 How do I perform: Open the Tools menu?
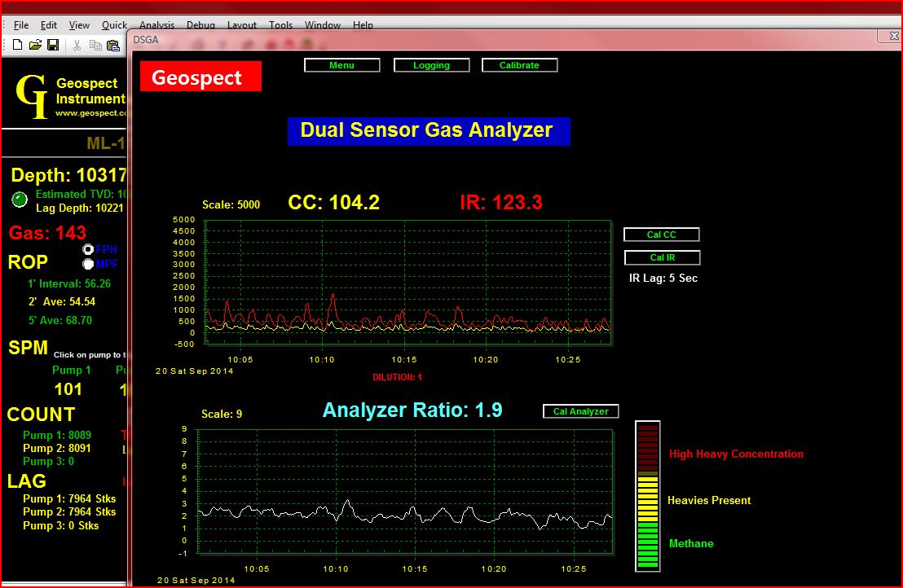(x=280, y=24)
